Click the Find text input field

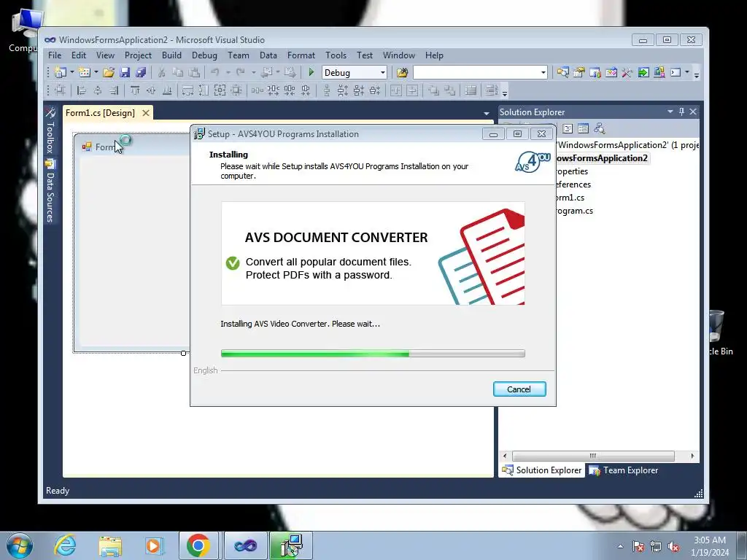tap(476, 72)
